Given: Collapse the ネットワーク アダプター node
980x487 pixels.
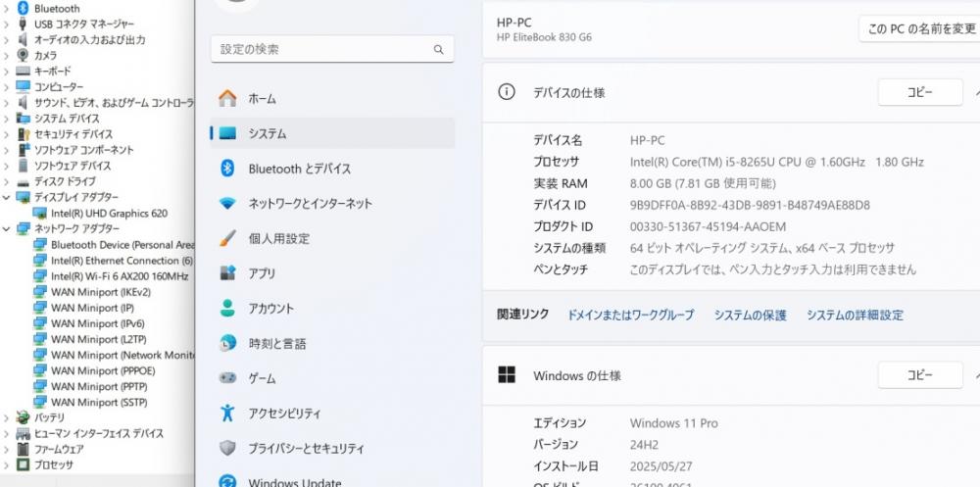Looking at the screenshot, I should (x=6, y=229).
